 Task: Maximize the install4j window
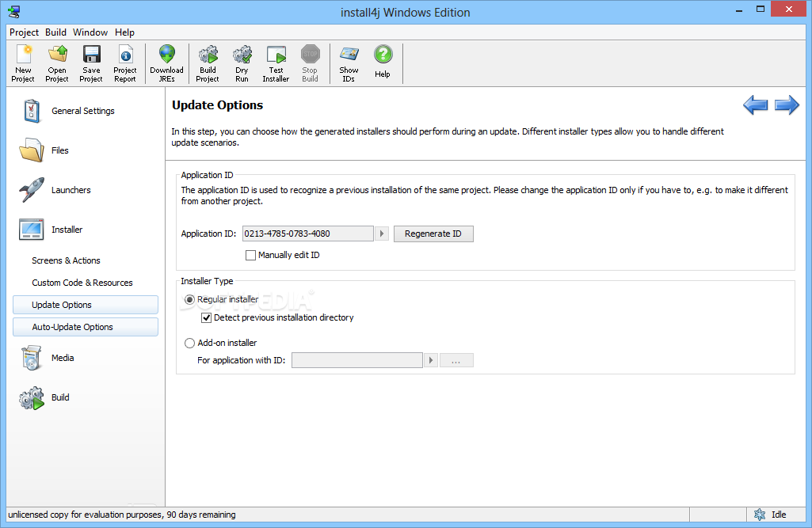tap(761, 9)
